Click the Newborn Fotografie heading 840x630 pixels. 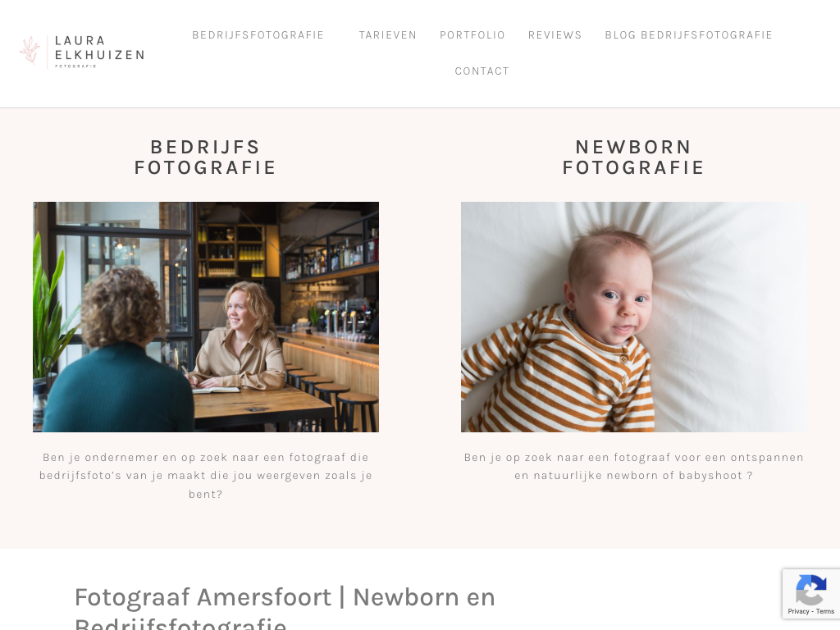634,157
